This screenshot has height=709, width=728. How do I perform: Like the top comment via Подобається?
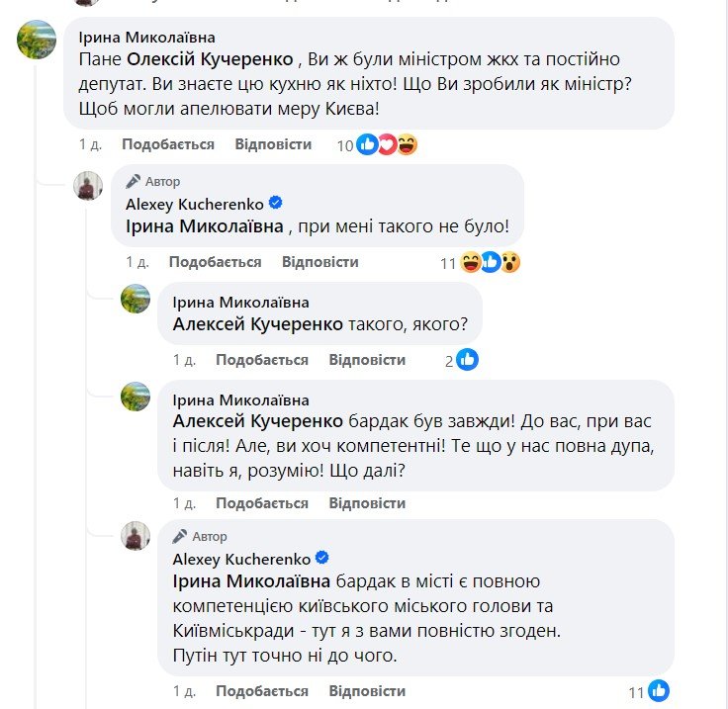point(168,144)
